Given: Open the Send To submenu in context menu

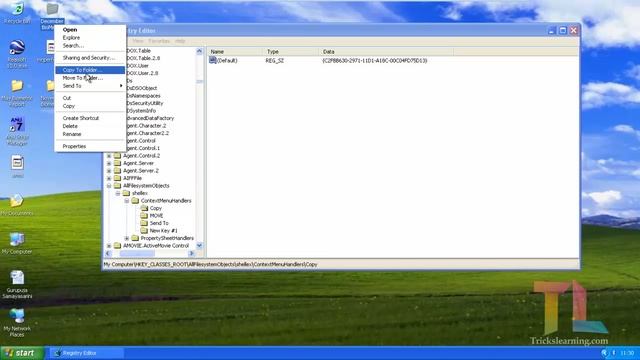Looking at the screenshot, I should (90, 86).
